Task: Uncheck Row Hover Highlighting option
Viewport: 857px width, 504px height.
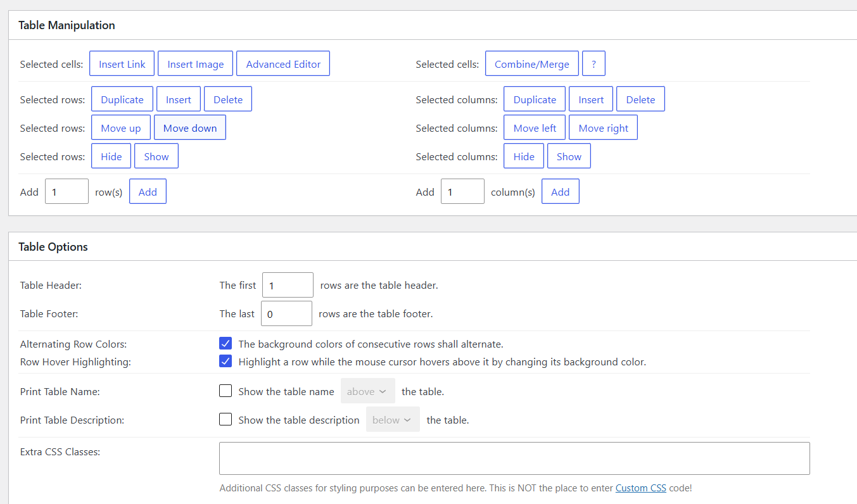Action: (225, 362)
